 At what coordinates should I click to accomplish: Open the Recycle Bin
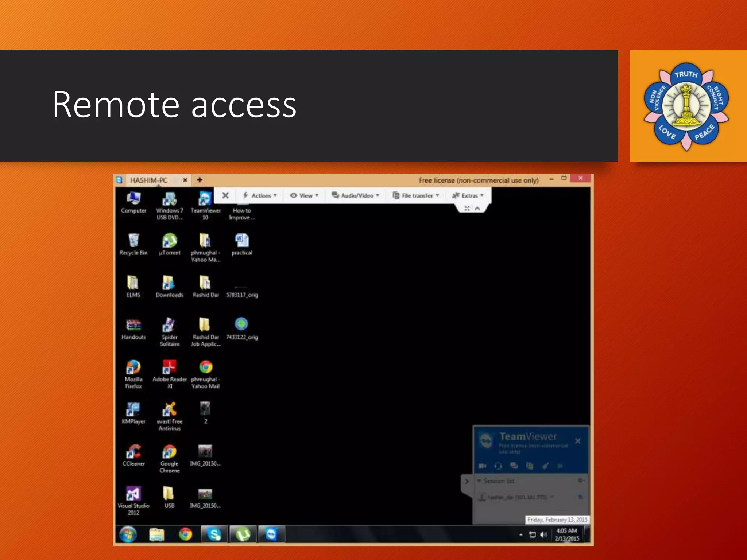pos(133,245)
